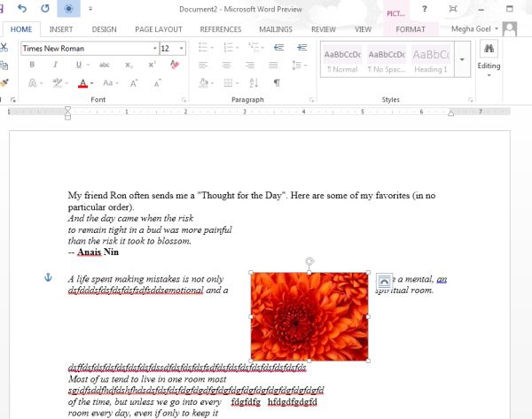
Task: Open Paragraph dialog launcher
Action: point(311,100)
